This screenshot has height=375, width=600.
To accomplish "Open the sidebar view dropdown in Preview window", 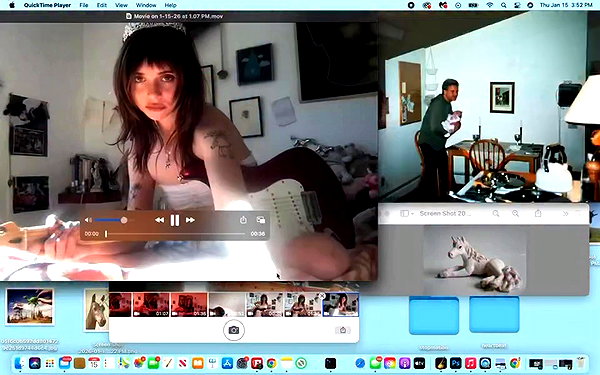I will tap(407, 214).
